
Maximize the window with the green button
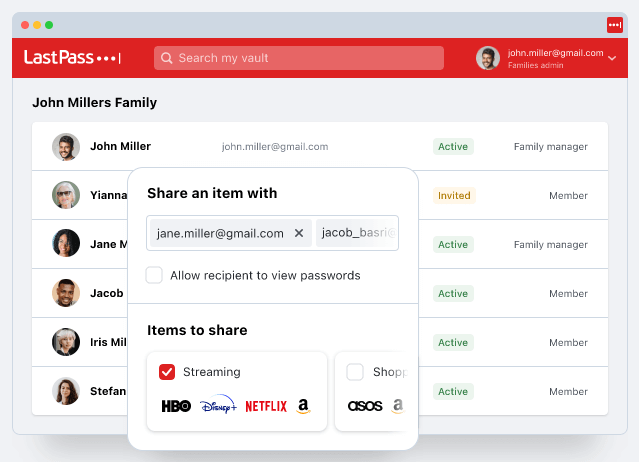pos(49,25)
